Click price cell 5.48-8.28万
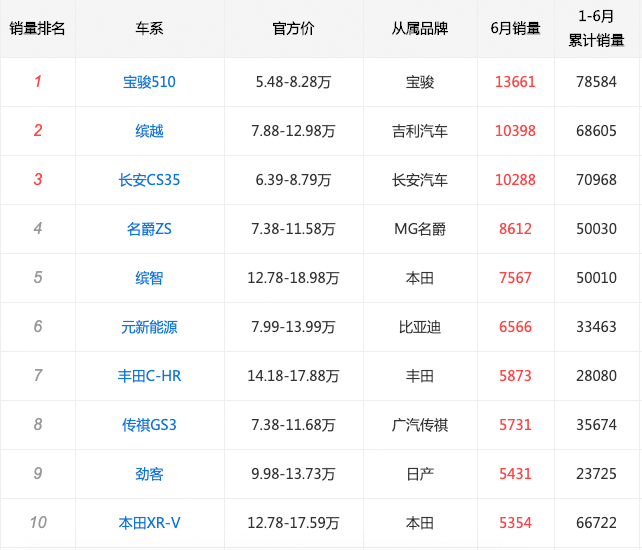642x550 pixels. (294, 82)
